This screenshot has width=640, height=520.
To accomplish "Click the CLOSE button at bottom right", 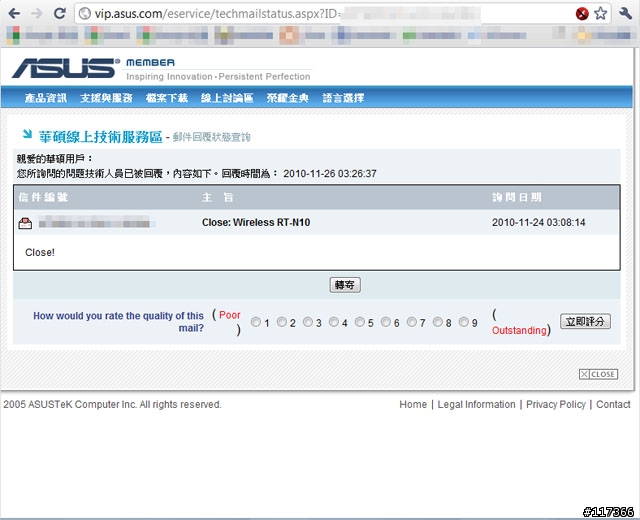I will tap(598, 374).
